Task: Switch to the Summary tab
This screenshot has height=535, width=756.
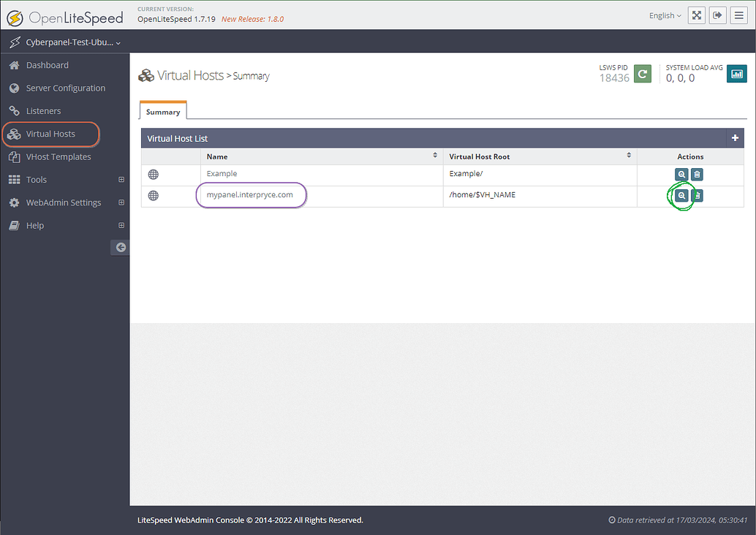Action: pos(162,111)
